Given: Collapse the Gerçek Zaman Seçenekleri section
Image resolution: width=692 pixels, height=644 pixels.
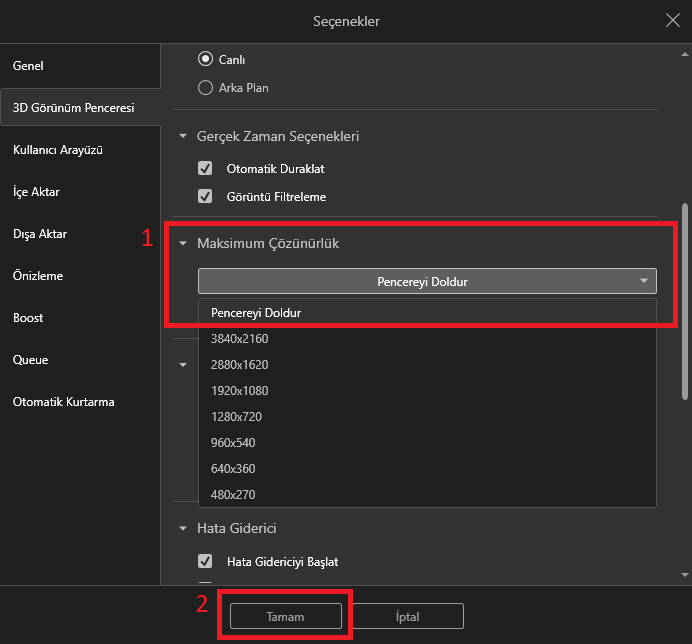Looking at the screenshot, I should click(x=183, y=136).
